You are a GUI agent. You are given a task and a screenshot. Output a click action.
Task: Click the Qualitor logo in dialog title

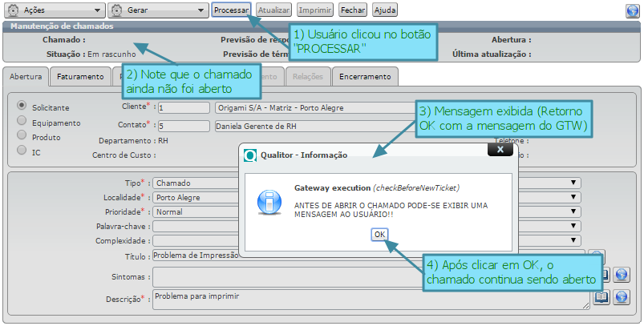point(250,155)
